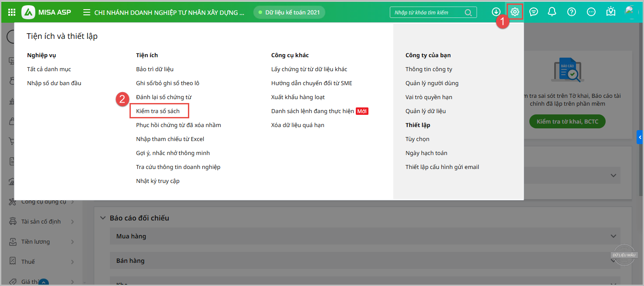Open the notifications bell icon
The image size is (644, 286).
point(552,12)
